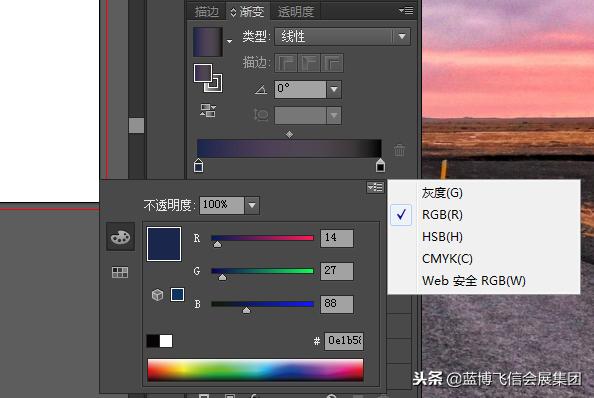
Task: Click the hex color field 0e1b58
Action: 344,341
